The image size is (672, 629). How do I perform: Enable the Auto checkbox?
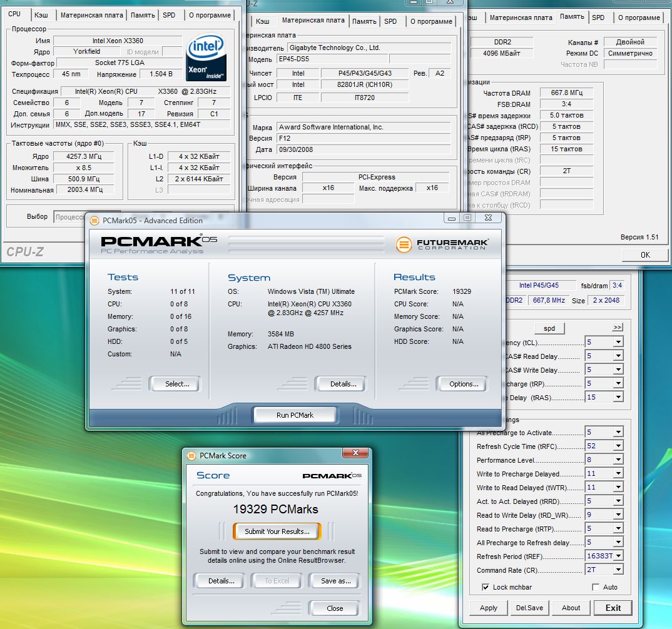(x=595, y=587)
